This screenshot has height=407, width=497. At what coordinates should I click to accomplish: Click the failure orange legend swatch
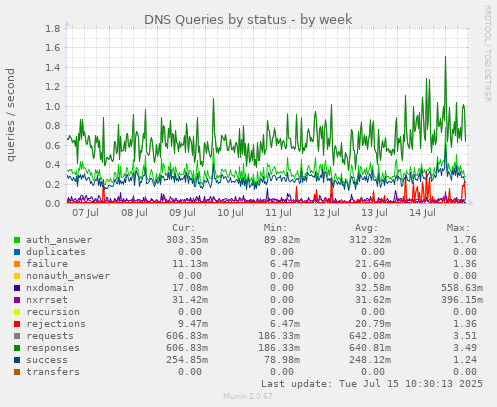[x=17, y=264]
